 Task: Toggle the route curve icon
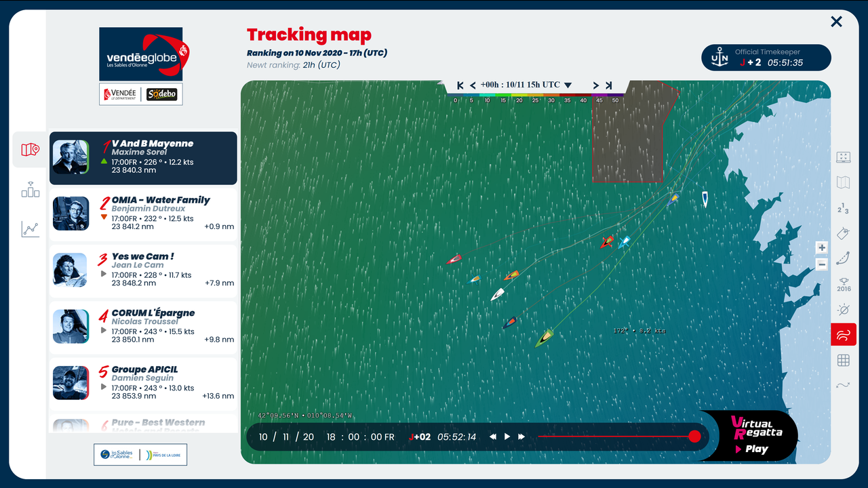[844, 258]
